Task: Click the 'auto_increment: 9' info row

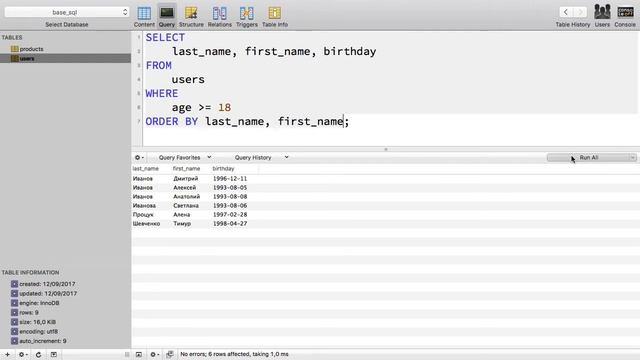Action: pyautogui.click(x=38, y=341)
